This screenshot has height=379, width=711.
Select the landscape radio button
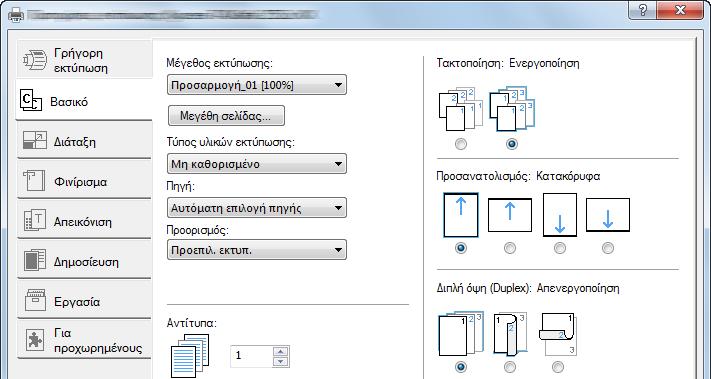(x=510, y=248)
